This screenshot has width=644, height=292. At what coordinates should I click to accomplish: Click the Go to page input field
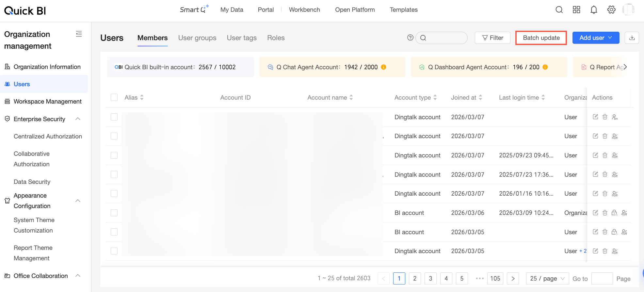[602, 279]
